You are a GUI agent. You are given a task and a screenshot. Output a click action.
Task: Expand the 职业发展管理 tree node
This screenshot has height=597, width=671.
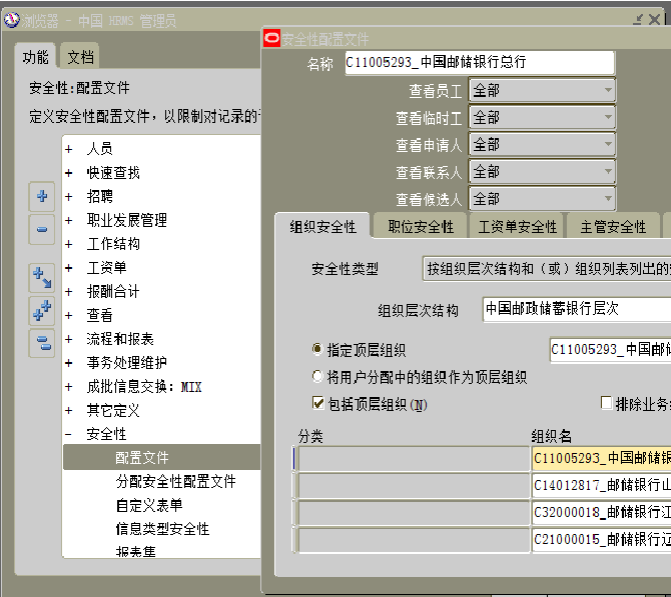(68, 220)
